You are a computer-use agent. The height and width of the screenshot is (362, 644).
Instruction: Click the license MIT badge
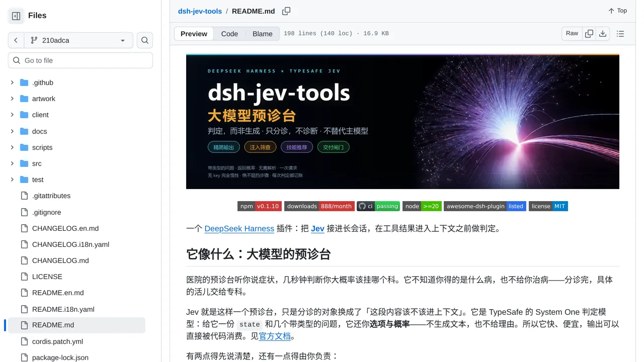[x=548, y=206]
